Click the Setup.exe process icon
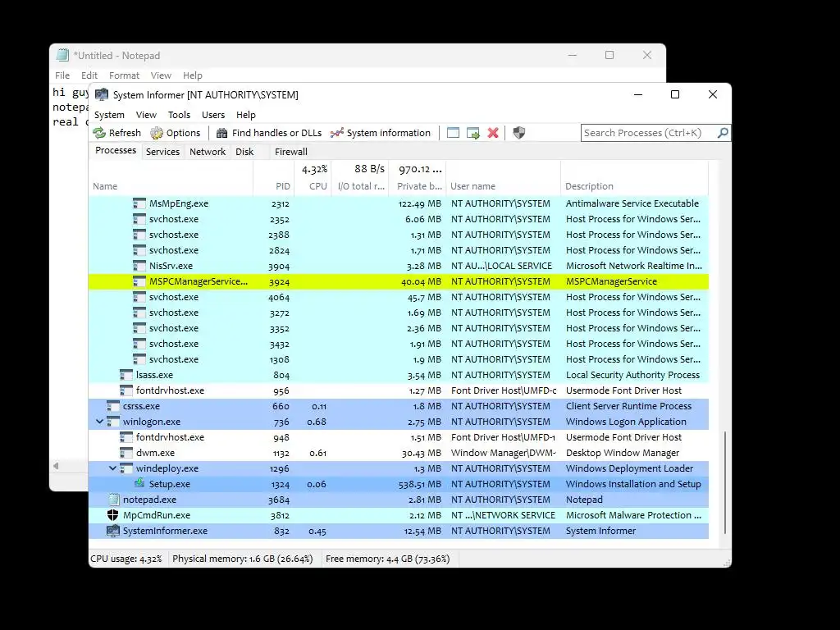This screenshot has width=840, height=630. [x=139, y=484]
